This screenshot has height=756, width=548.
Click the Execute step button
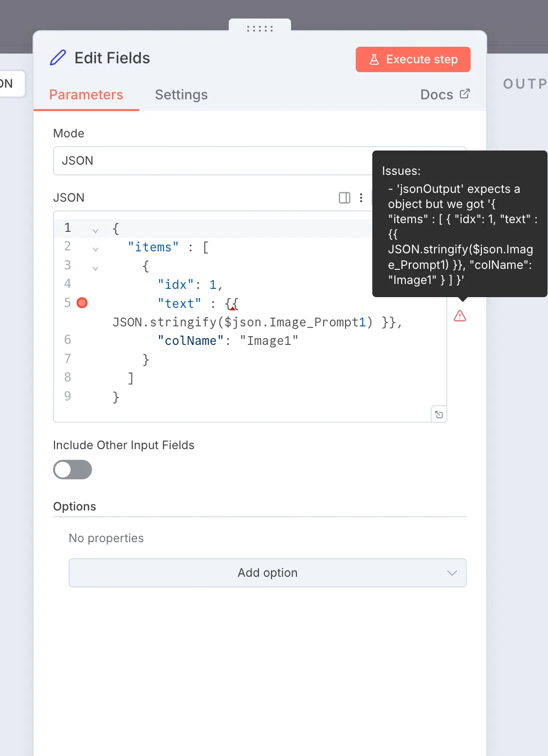click(413, 59)
